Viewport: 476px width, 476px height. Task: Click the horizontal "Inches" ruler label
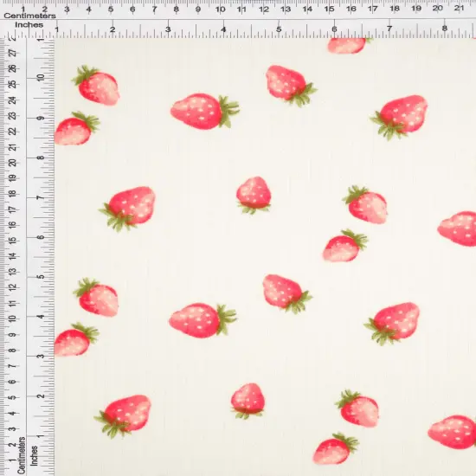[29, 25]
